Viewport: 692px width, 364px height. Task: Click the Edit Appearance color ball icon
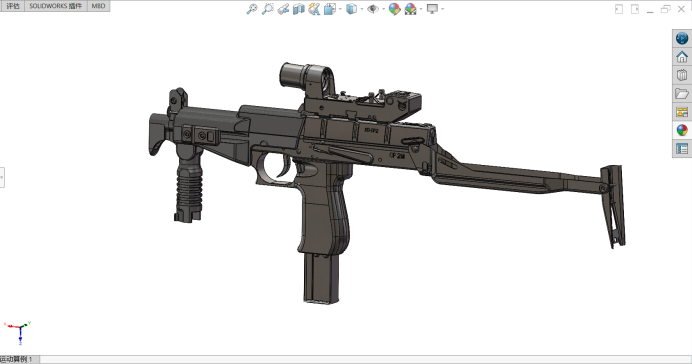pyautogui.click(x=394, y=9)
